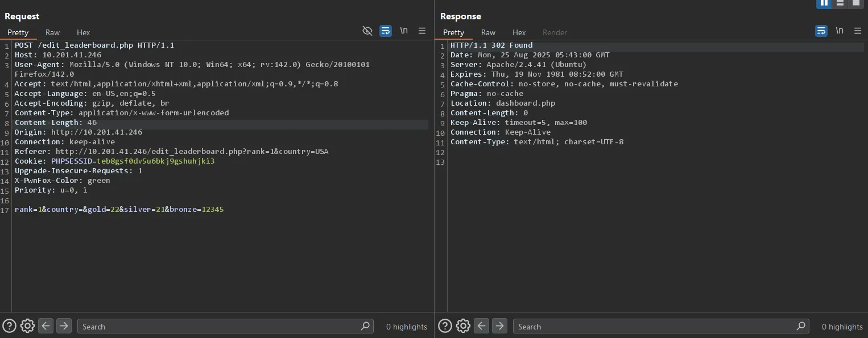The width and height of the screenshot is (868, 338).
Task: Open Response panel hamburger menu
Action: tap(858, 31)
